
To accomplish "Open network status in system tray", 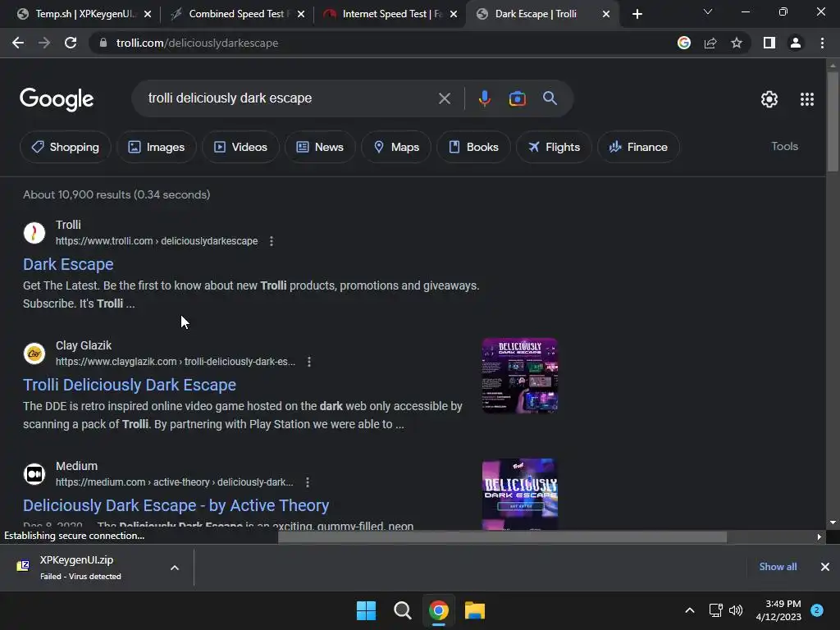I will pyautogui.click(x=715, y=610).
